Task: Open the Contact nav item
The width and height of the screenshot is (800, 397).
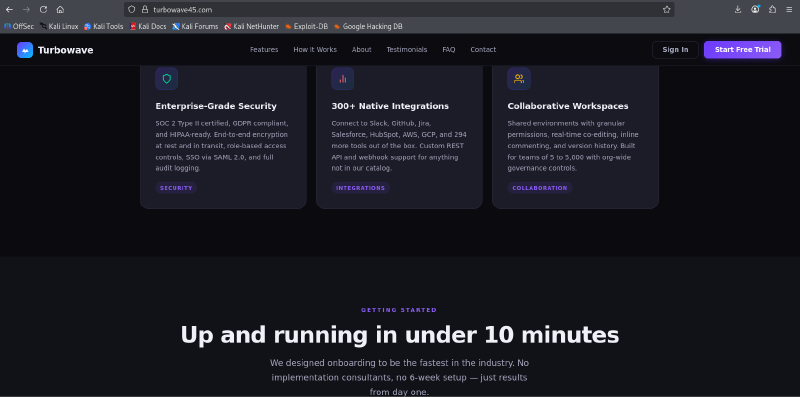Action: tap(483, 49)
